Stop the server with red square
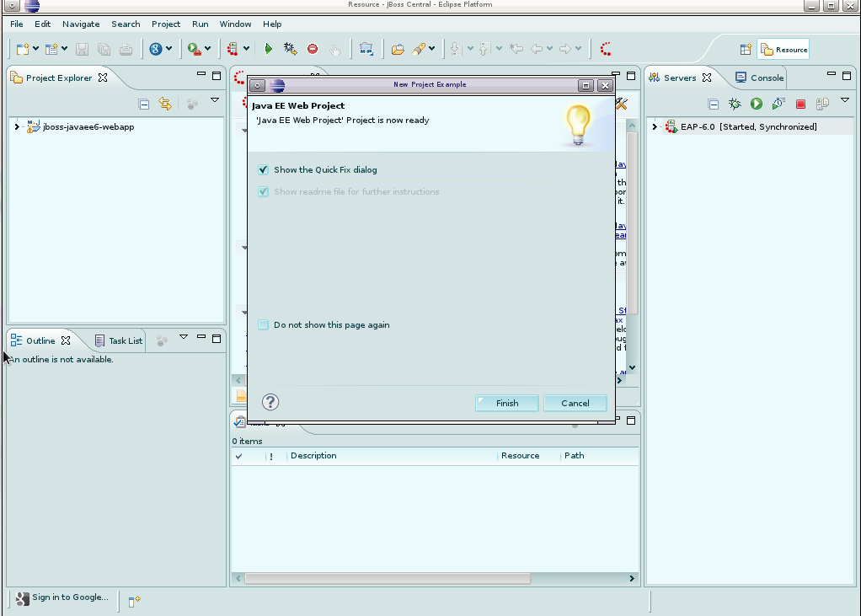 [800, 104]
